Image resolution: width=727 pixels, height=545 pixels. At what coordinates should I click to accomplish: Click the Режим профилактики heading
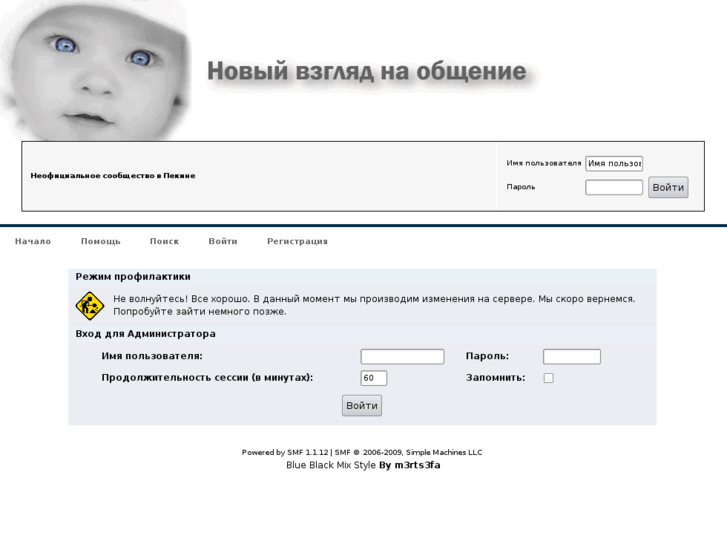[x=133, y=276]
